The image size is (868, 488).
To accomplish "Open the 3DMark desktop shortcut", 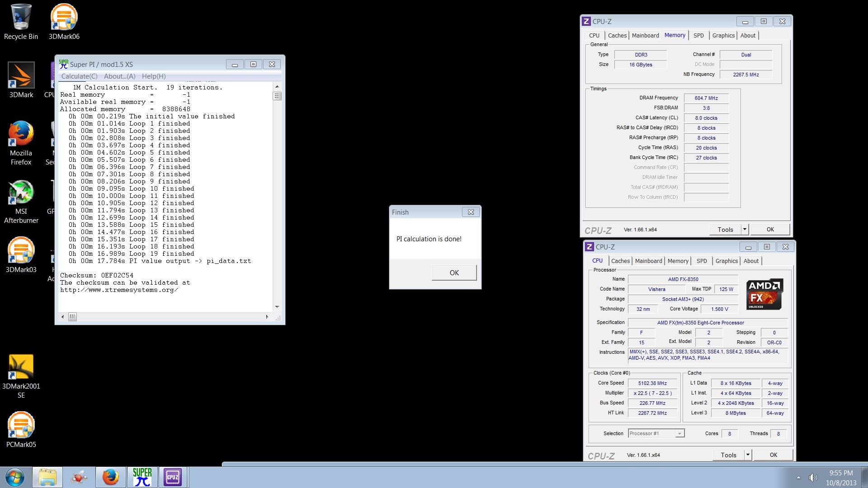I will (x=21, y=80).
